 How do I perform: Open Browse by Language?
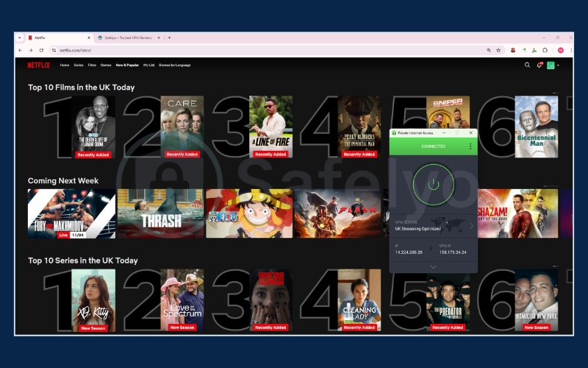pos(175,66)
